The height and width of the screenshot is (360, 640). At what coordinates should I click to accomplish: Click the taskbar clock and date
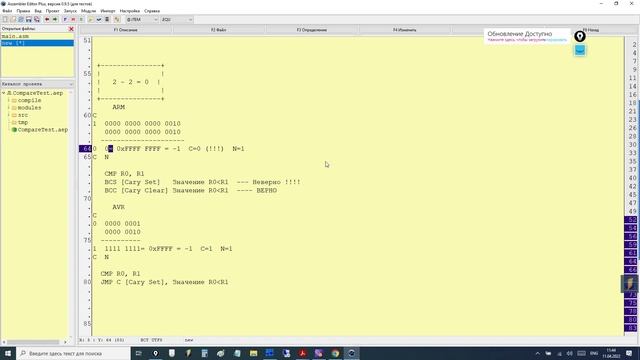point(611,353)
